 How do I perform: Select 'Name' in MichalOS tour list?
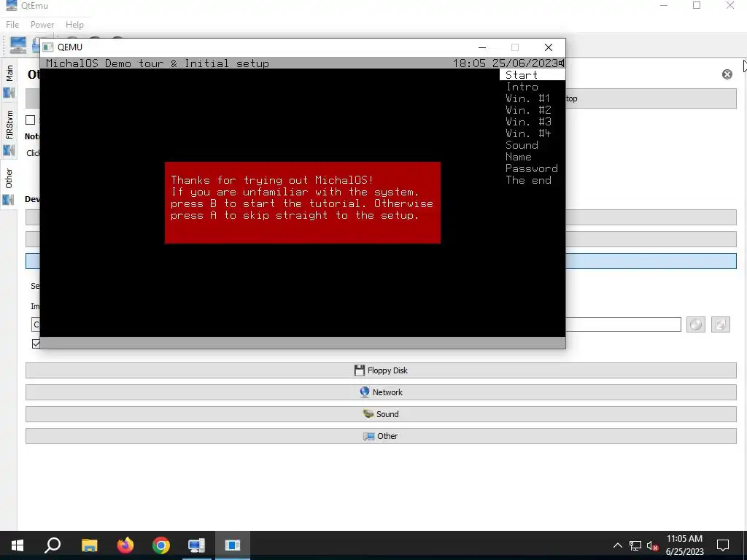(519, 157)
